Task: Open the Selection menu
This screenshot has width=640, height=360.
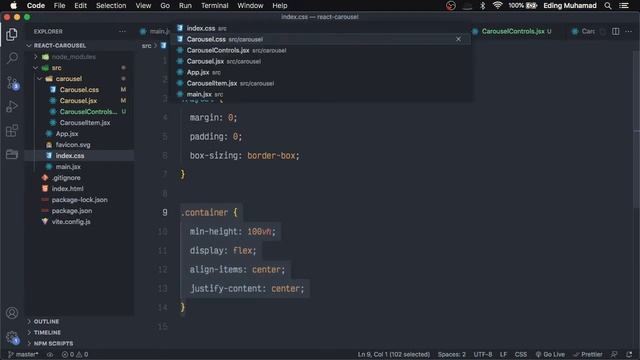Action: [x=111, y=6]
